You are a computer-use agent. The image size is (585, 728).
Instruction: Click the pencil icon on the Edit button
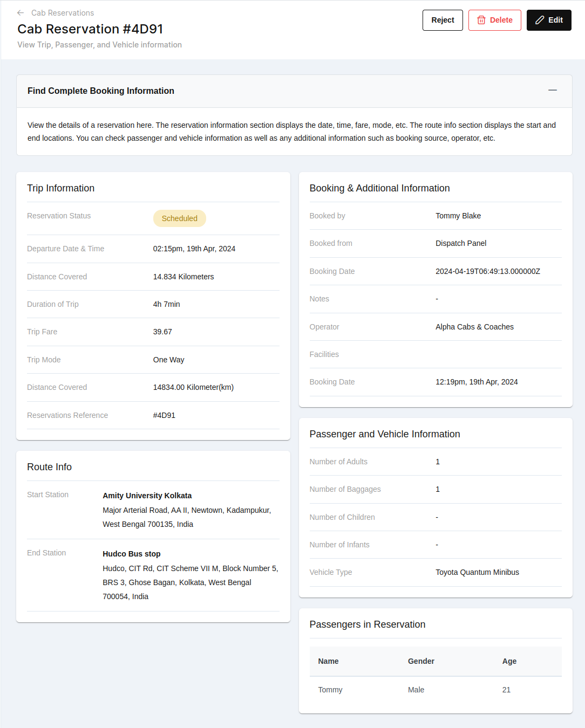(540, 20)
